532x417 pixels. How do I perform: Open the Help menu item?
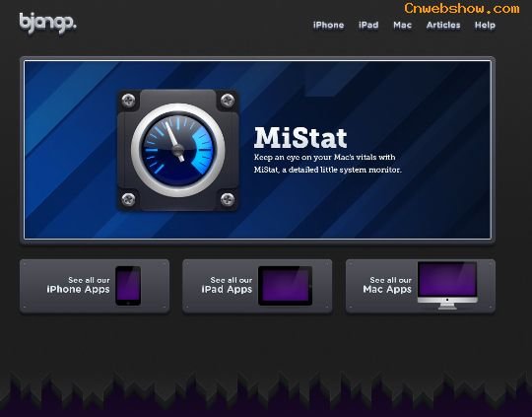point(485,25)
